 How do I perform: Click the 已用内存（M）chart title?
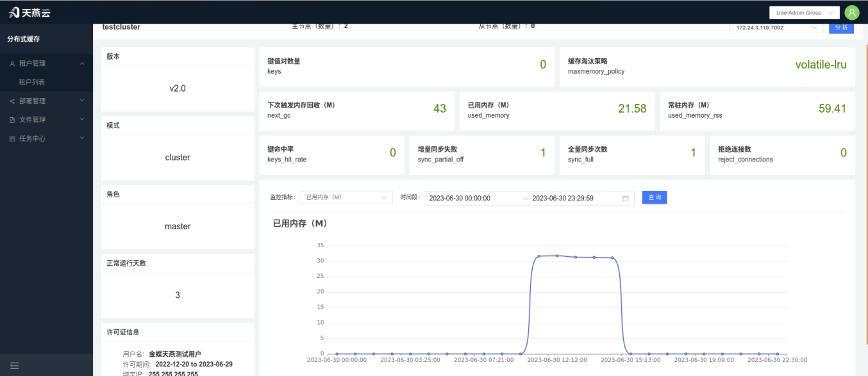point(300,224)
